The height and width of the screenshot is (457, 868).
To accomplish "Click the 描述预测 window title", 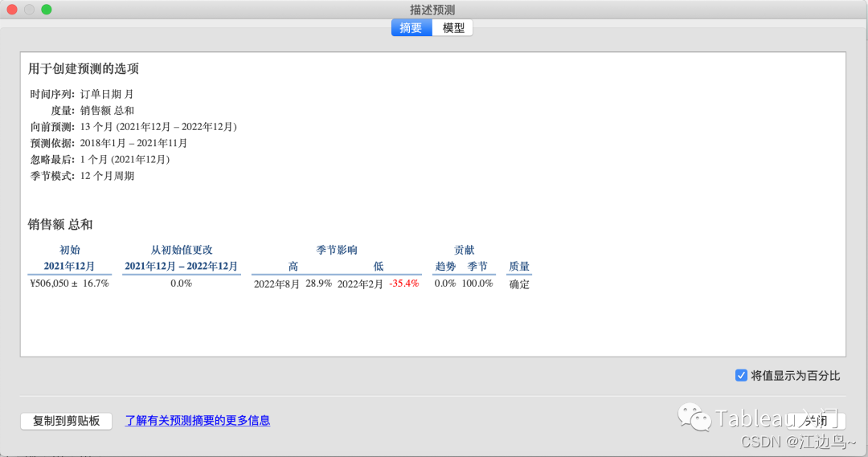I will [x=432, y=10].
